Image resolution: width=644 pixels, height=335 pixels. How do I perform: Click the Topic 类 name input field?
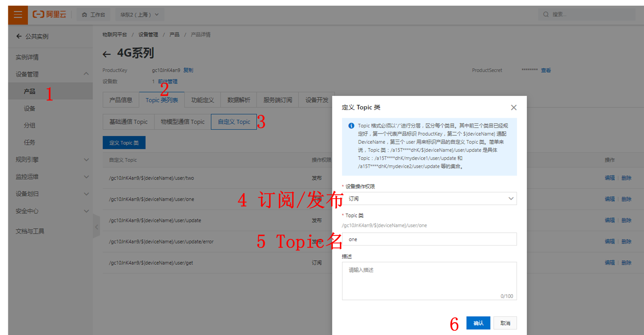coord(429,239)
